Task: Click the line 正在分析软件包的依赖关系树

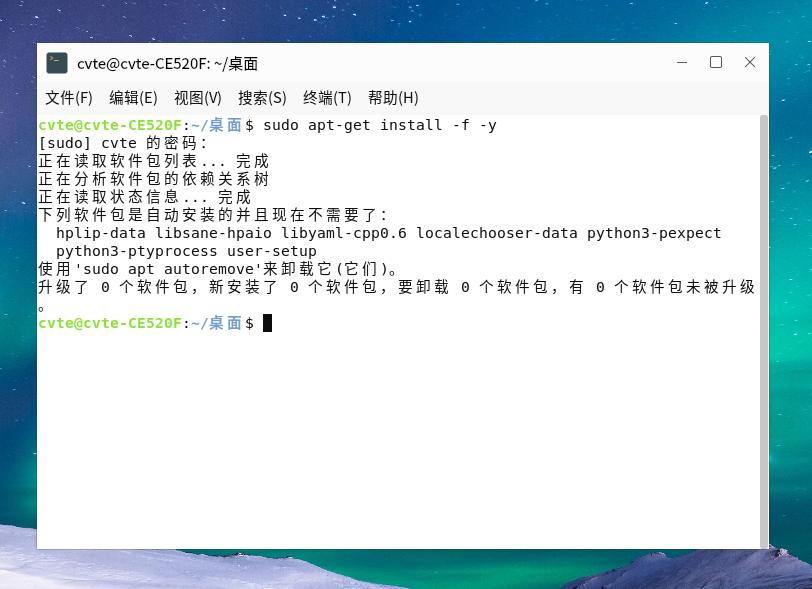Action: pyautogui.click(x=154, y=179)
